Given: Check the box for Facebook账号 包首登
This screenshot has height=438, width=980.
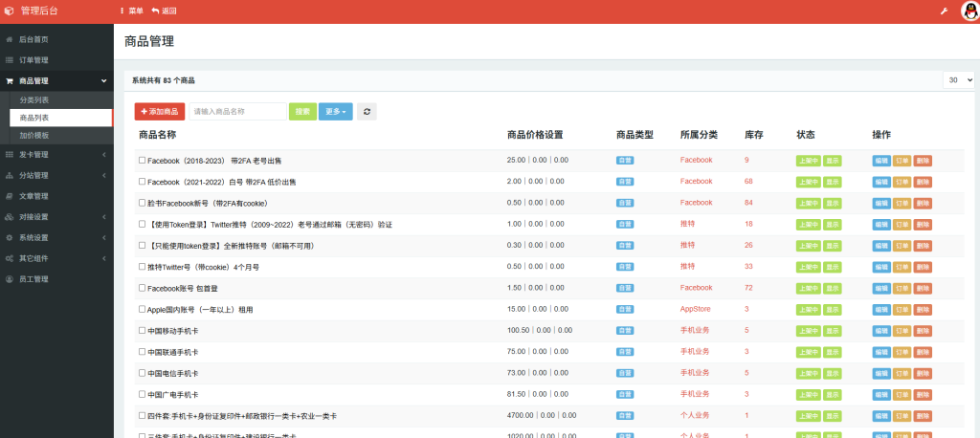Looking at the screenshot, I should (142, 288).
